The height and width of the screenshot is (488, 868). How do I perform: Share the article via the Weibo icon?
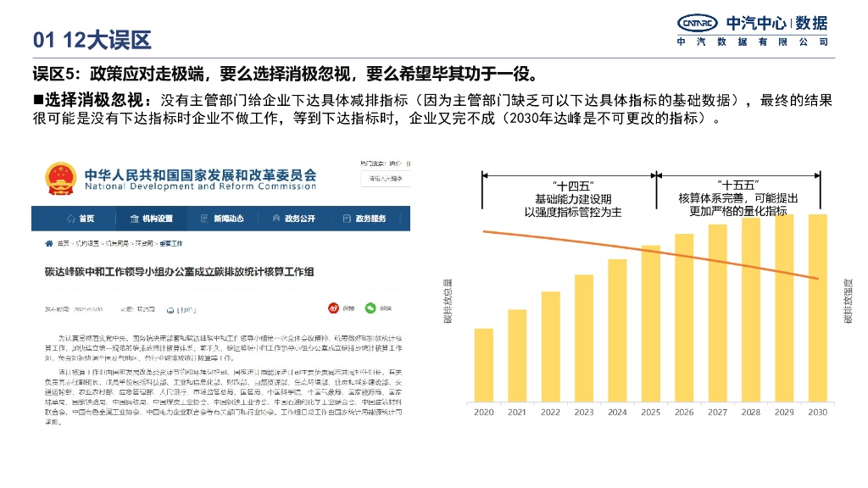[333, 308]
